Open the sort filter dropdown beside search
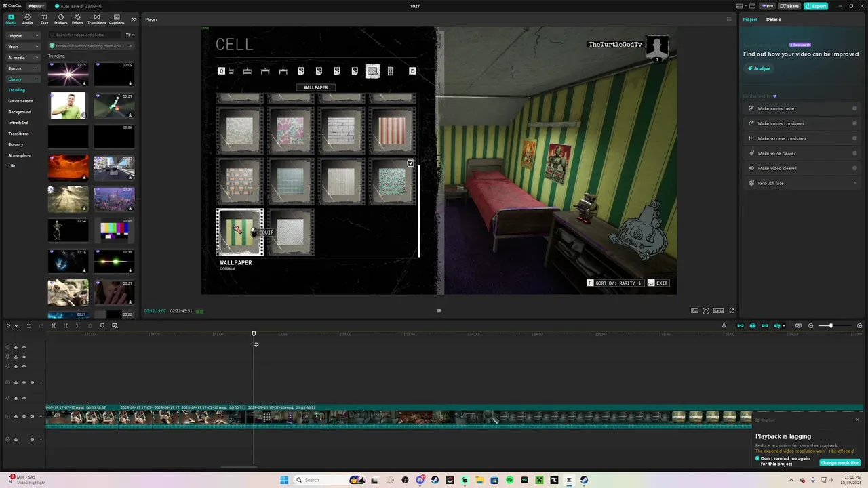 [x=130, y=35]
